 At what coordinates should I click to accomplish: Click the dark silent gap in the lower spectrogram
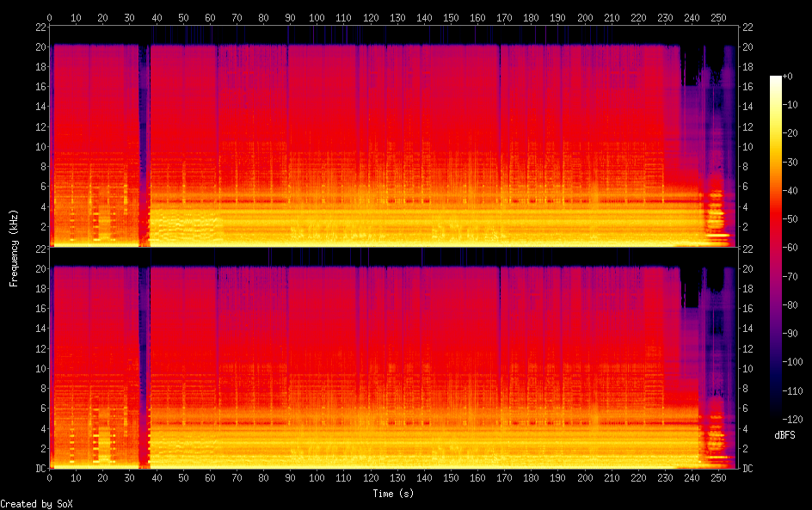pos(144,361)
